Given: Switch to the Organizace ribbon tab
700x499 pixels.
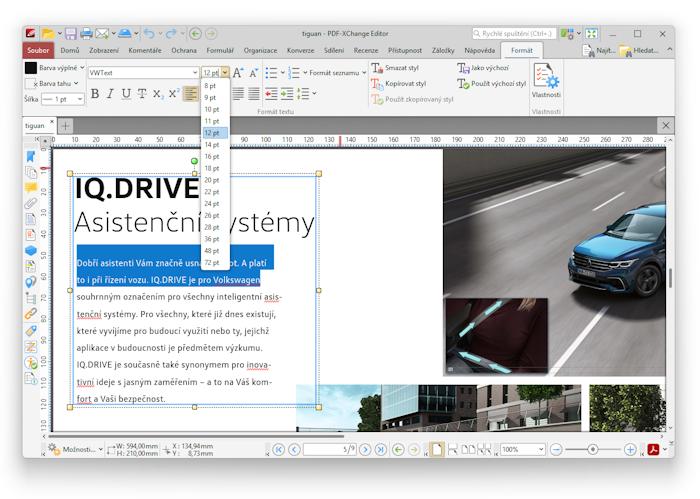Looking at the screenshot, I should point(260,50).
